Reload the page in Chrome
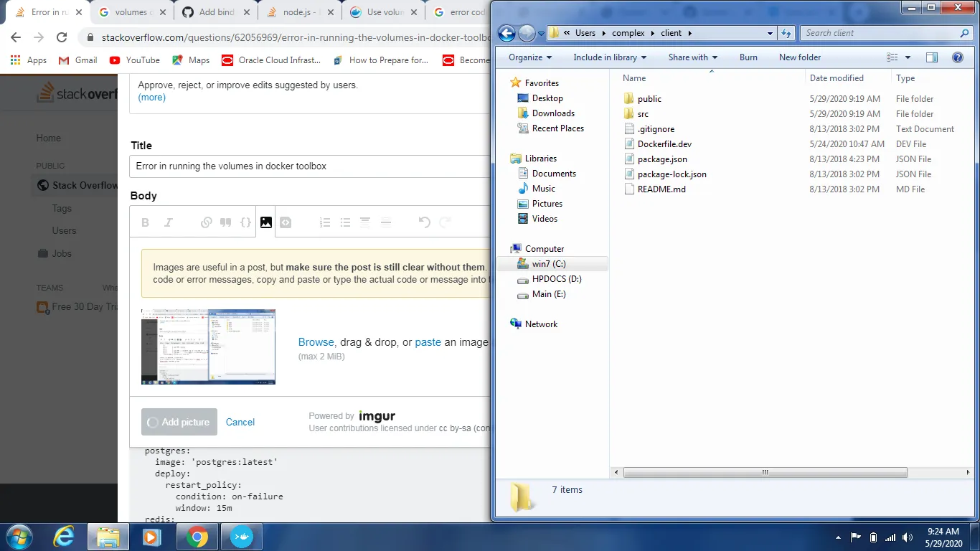This screenshot has height=551, width=980. click(x=62, y=37)
